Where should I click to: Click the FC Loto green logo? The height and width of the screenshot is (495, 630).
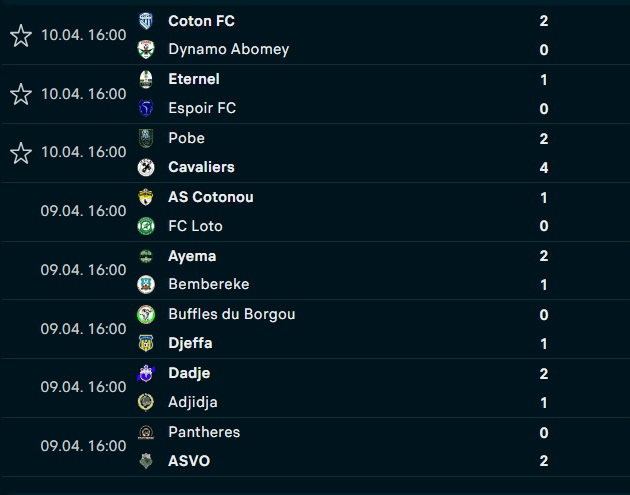click(x=147, y=226)
